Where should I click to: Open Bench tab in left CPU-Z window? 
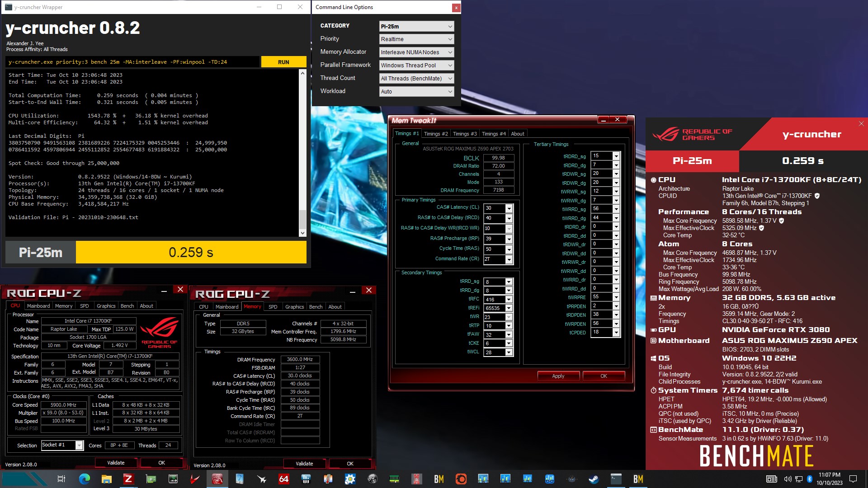pyautogui.click(x=127, y=306)
